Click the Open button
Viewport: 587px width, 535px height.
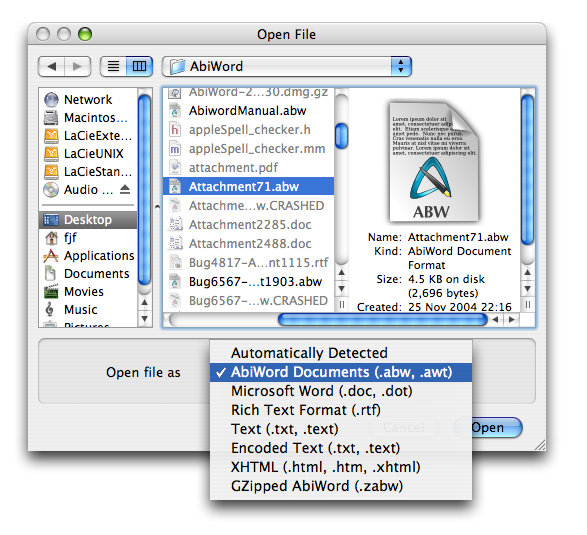(497, 427)
